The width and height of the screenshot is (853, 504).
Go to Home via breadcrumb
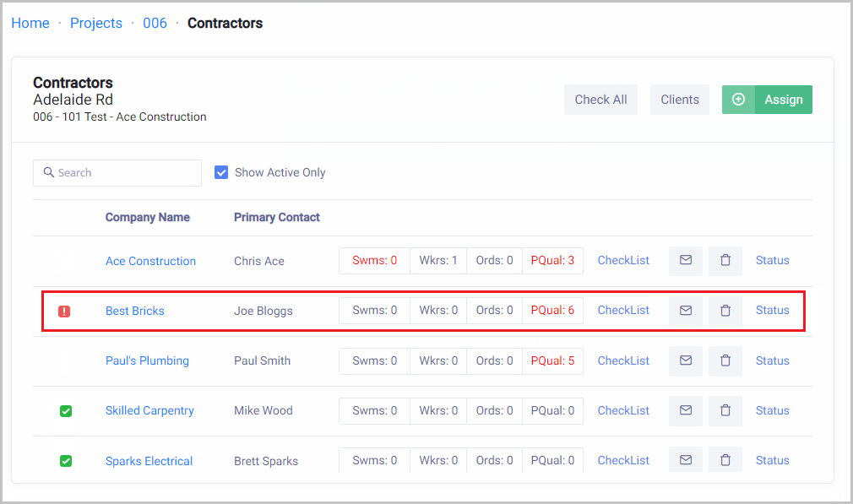(30, 24)
